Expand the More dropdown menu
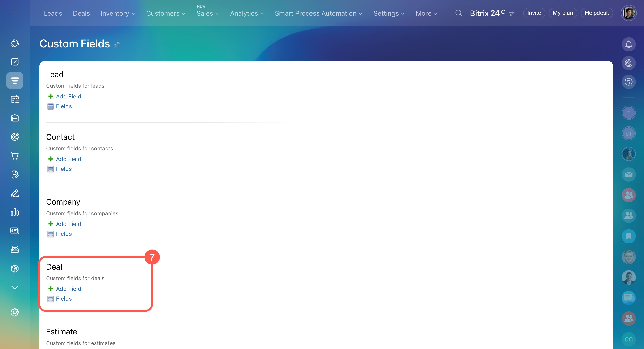The width and height of the screenshot is (644, 349). [426, 13]
